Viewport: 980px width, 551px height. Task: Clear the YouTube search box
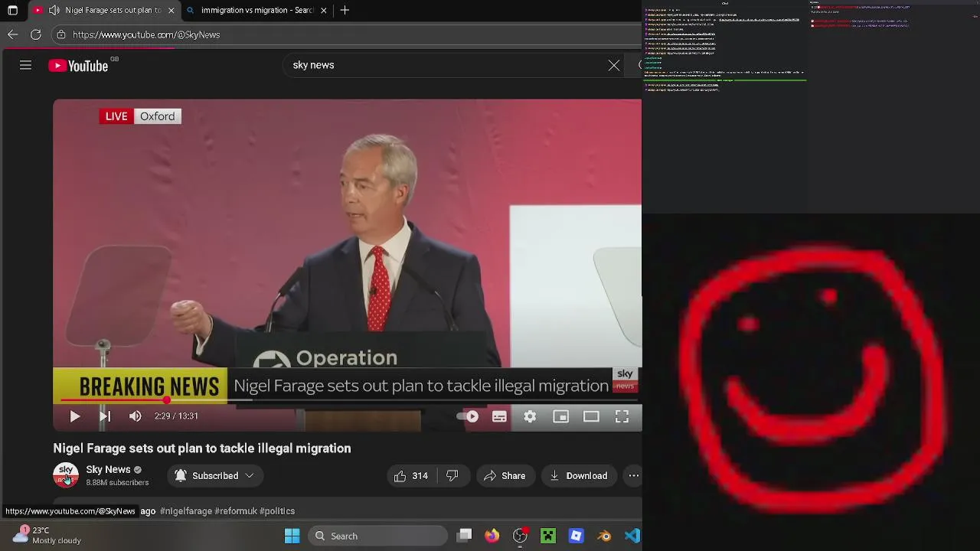point(614,65)
